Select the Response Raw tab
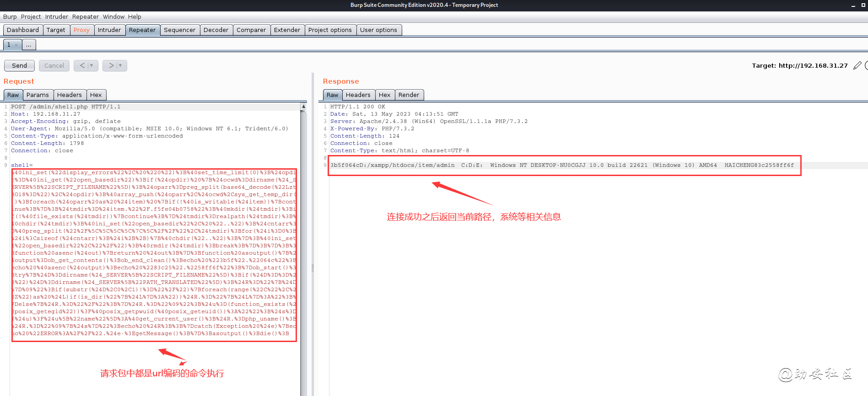This screenshot has width=868, height=396. [x=333, y=95]
